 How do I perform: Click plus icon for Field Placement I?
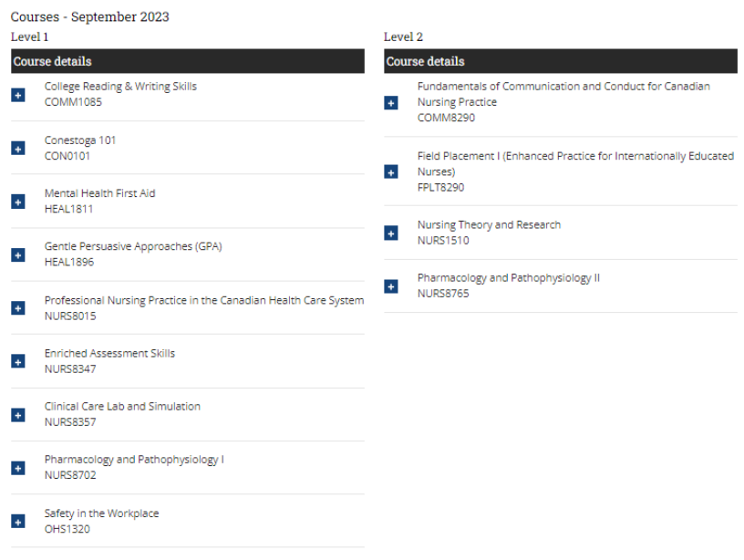click(391, 171)
